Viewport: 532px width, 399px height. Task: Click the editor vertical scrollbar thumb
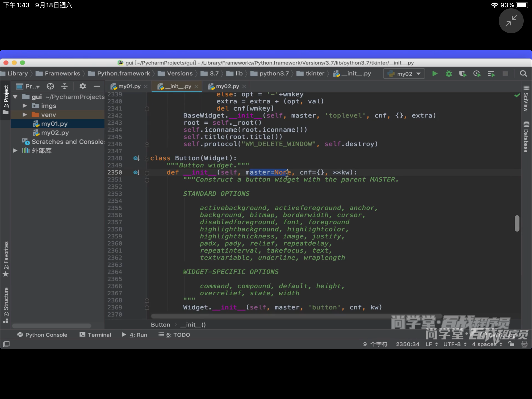[517, 223]
